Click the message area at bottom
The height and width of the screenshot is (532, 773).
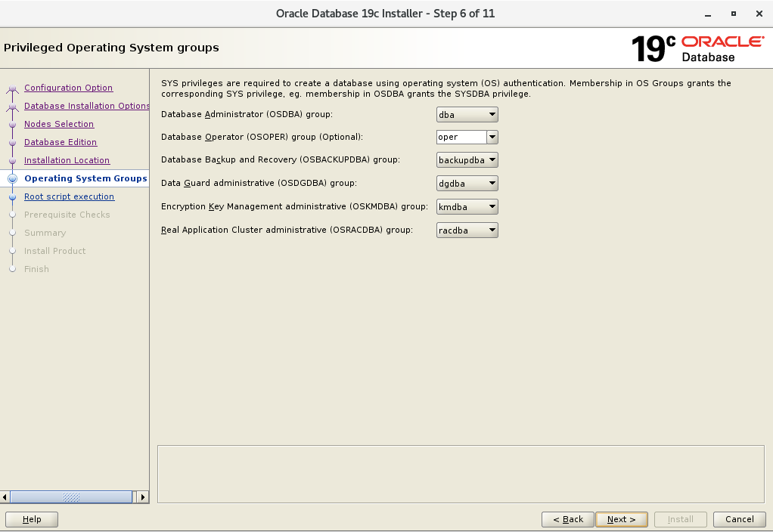point(461,475)
